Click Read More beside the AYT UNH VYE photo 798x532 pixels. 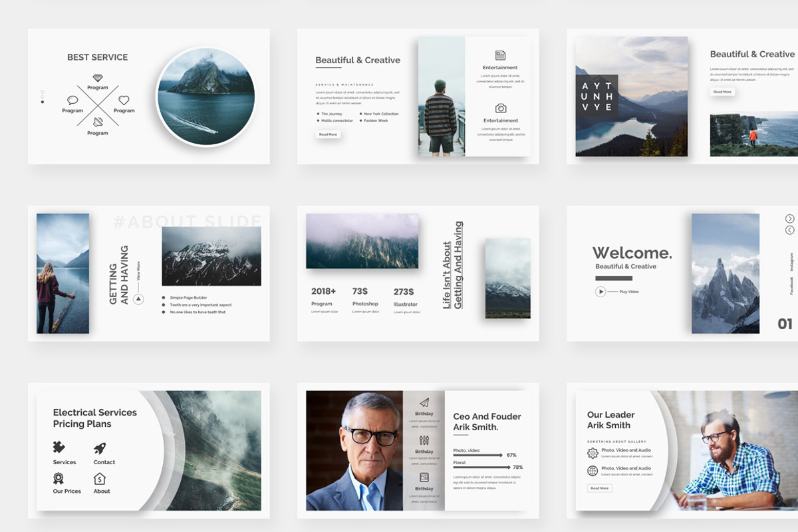722,92
